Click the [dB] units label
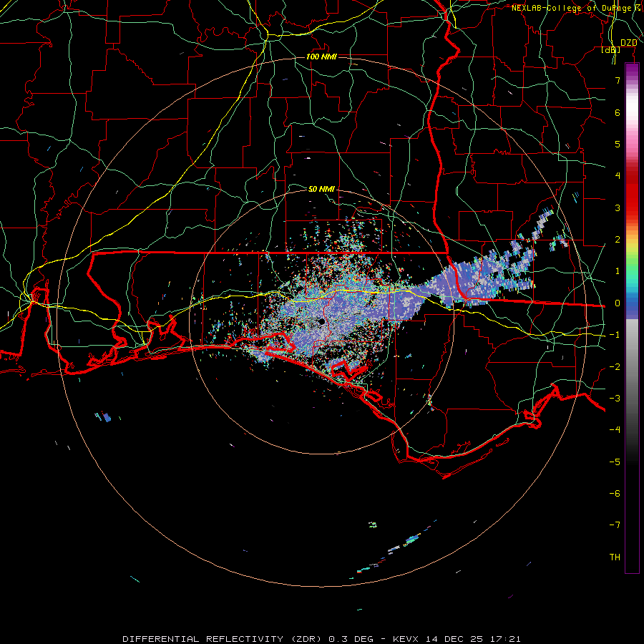This screenshot has height=644, width=644. (x=611, y=50)
